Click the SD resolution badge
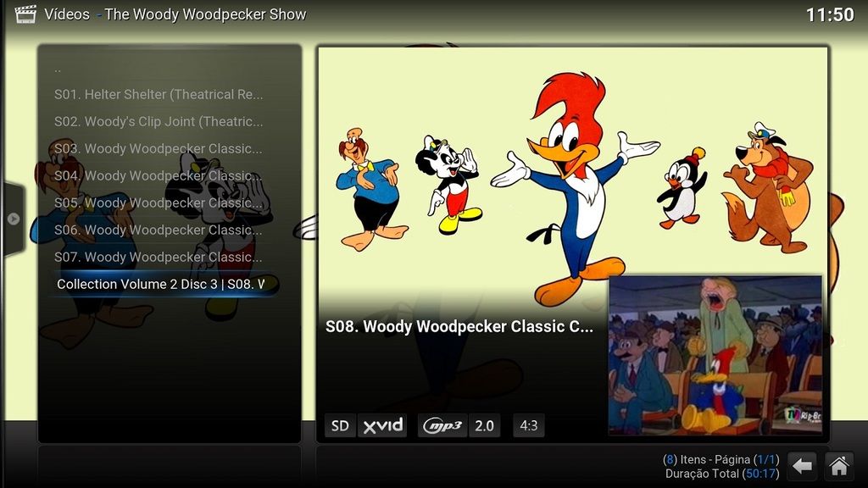The width and height of the screenshot is (868, 488). coord(340,425)
